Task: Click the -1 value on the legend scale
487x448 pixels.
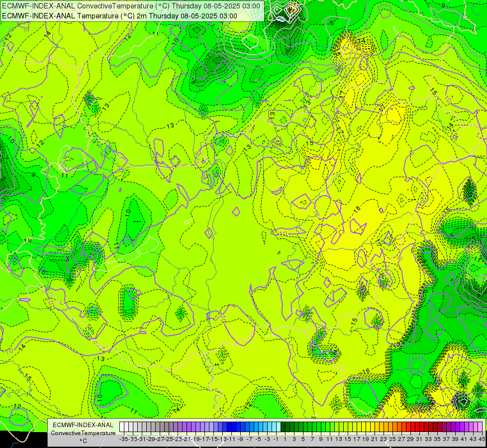Action: 276,440
